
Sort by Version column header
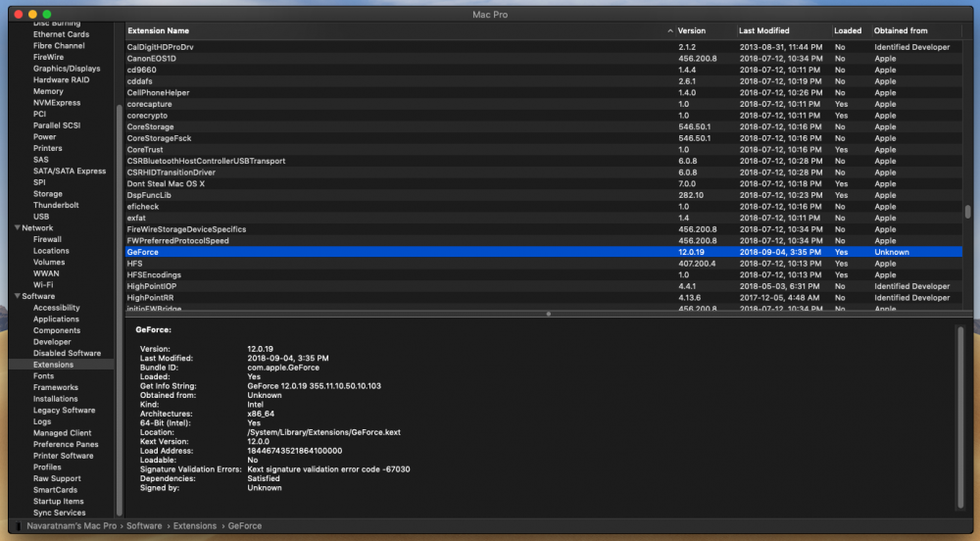(x=691, y=30)
